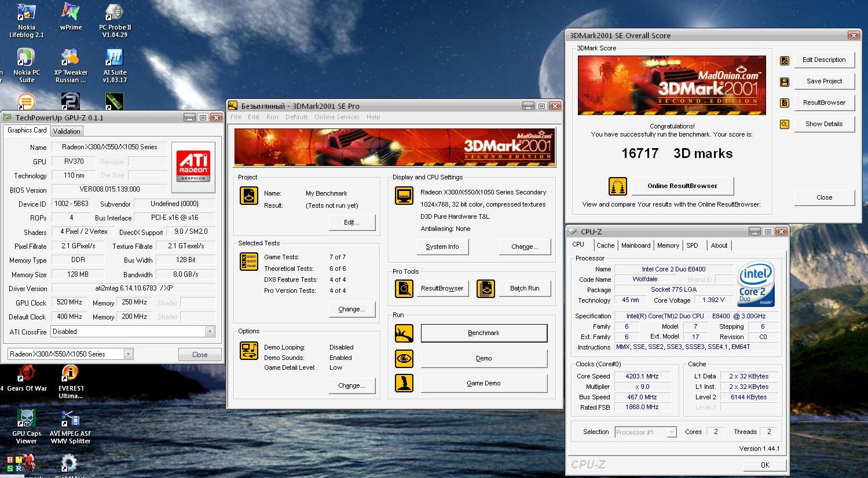Launch PC Probe II desktop icon
This screenshot has height=478, width=868.
(115, 21)
